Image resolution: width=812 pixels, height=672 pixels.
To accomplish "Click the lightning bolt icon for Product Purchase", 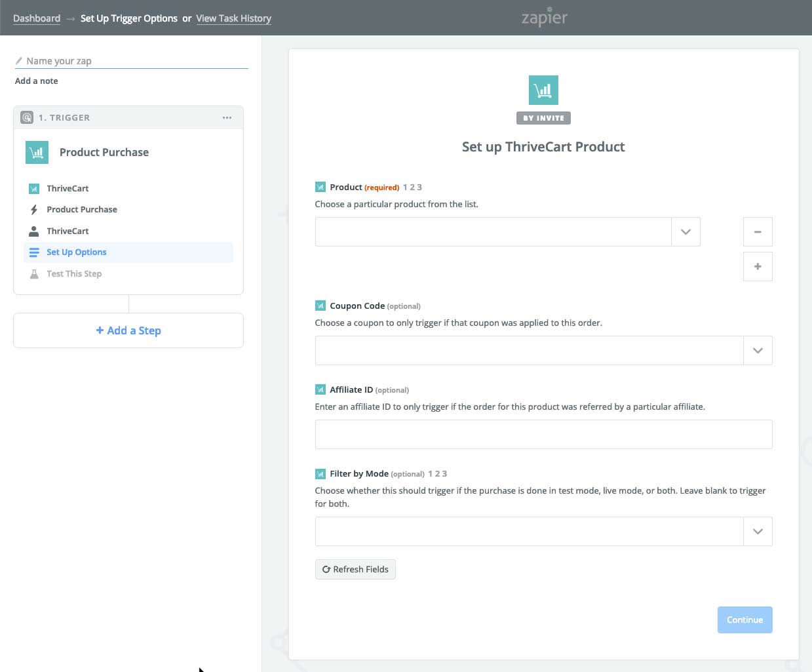I will 34,210.
